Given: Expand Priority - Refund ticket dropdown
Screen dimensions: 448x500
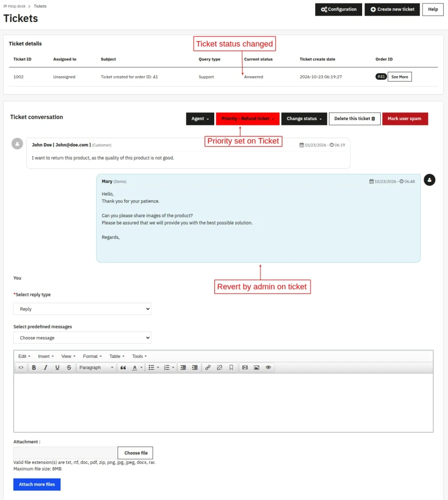Looking at the screenshot, I should (x=247, y=119).
